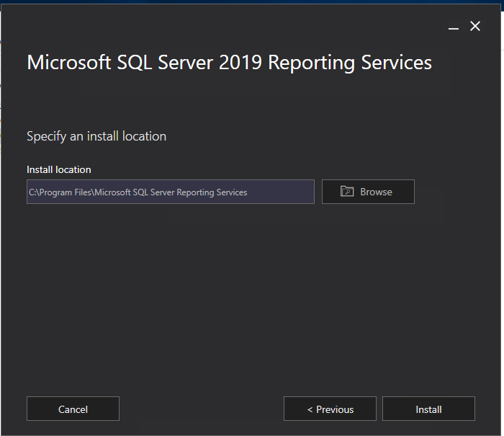Close the SQL Server setup dialog

475,27
